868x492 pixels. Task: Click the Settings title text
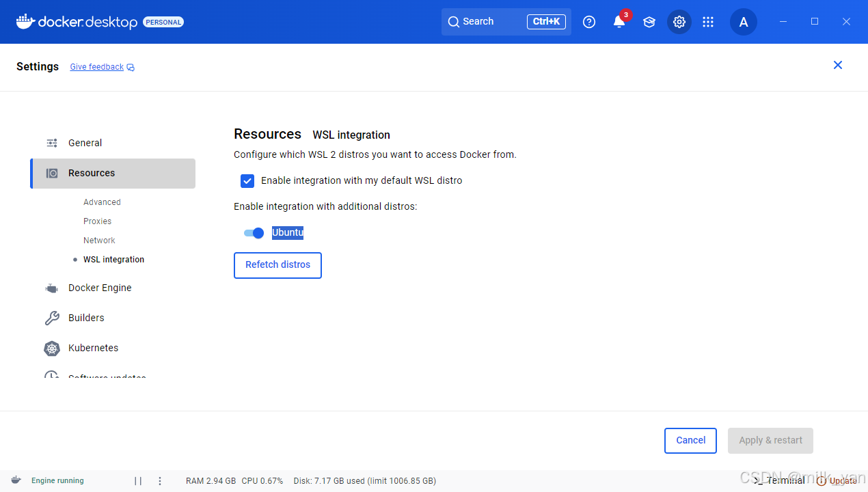(38, 66)
